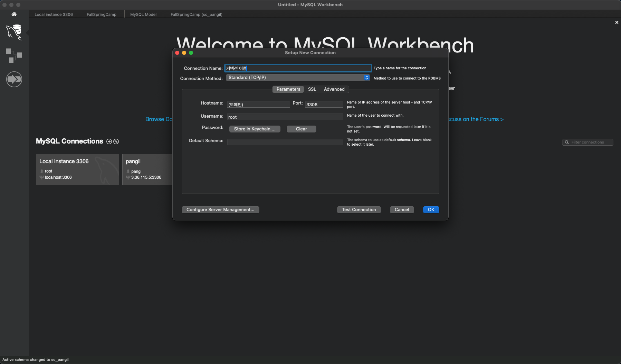The image size is (621, 364).
Task: Close the Setup New Connection dialog (red button)
Action: point(177,53)
